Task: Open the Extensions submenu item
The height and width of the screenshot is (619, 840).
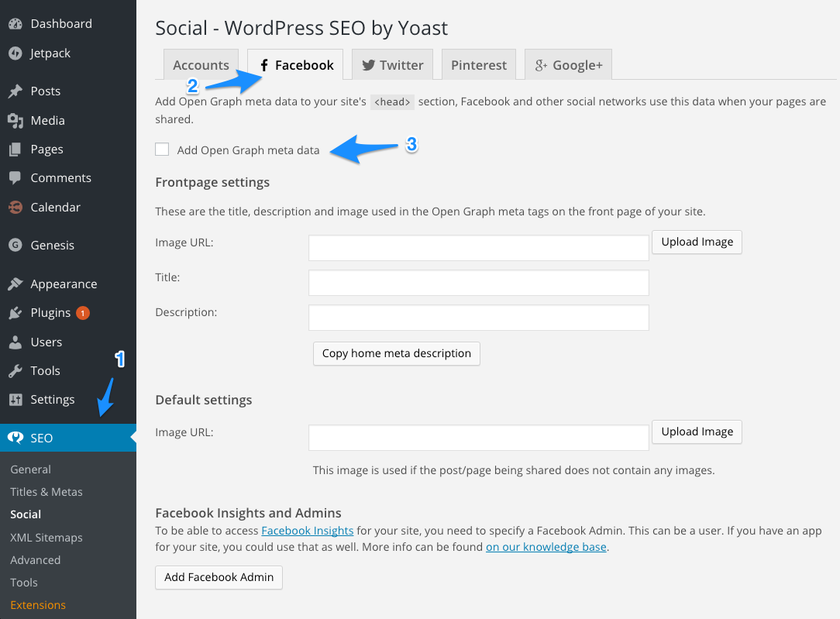Action: (37, 604)
